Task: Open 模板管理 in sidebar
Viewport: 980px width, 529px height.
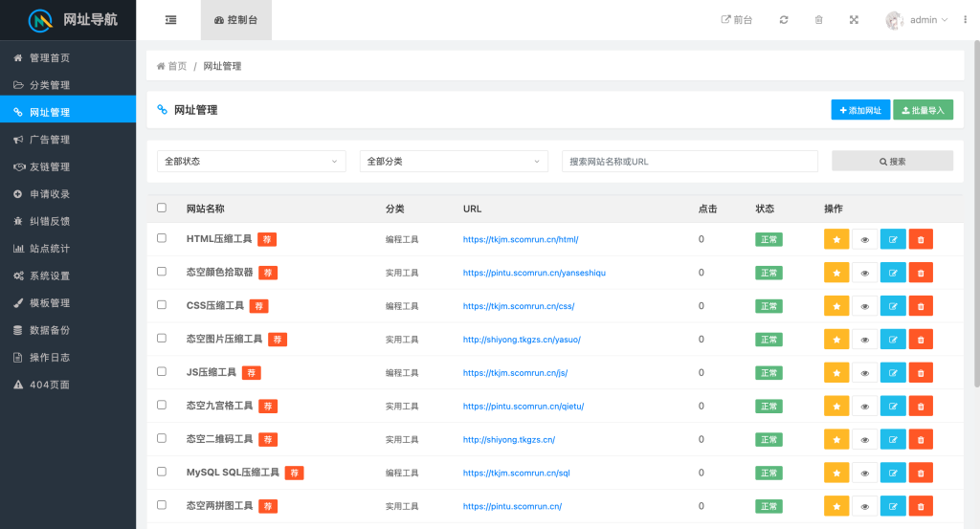Action: tap(68, 303)
